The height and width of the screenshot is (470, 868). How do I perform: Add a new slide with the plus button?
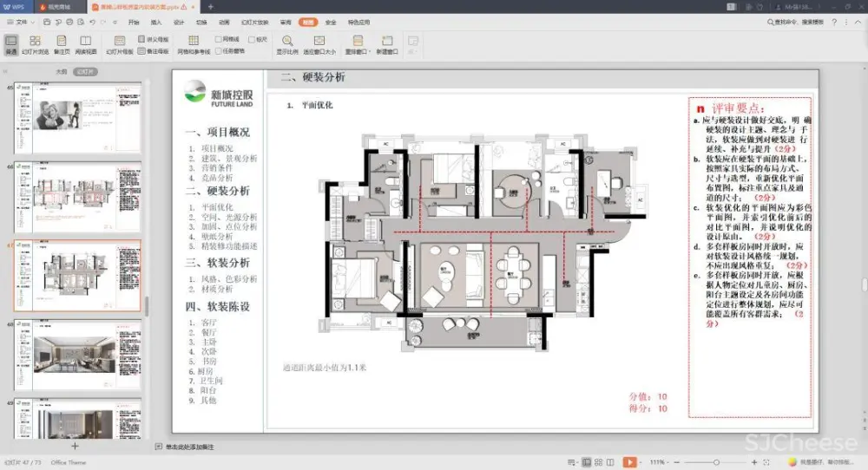click(75, 446)
